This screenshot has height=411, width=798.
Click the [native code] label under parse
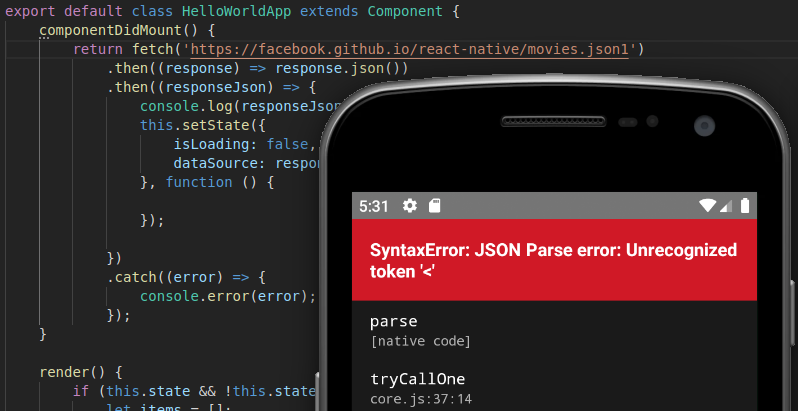420,341
